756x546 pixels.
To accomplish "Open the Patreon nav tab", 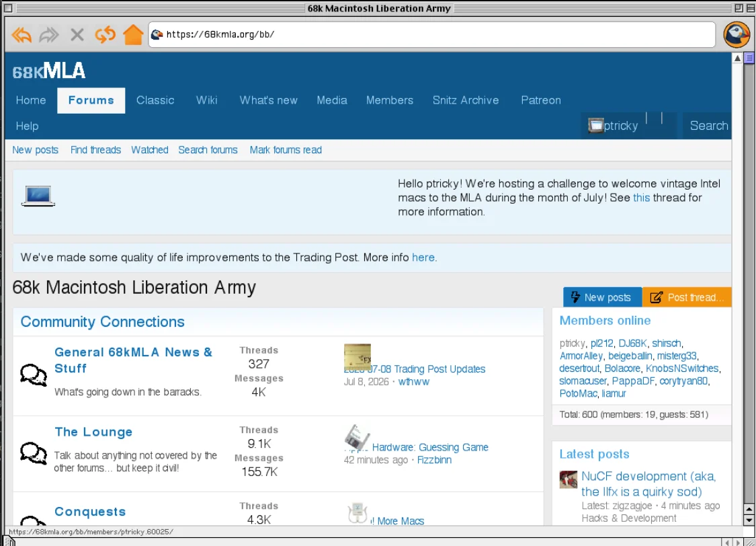I will (541, 100).
